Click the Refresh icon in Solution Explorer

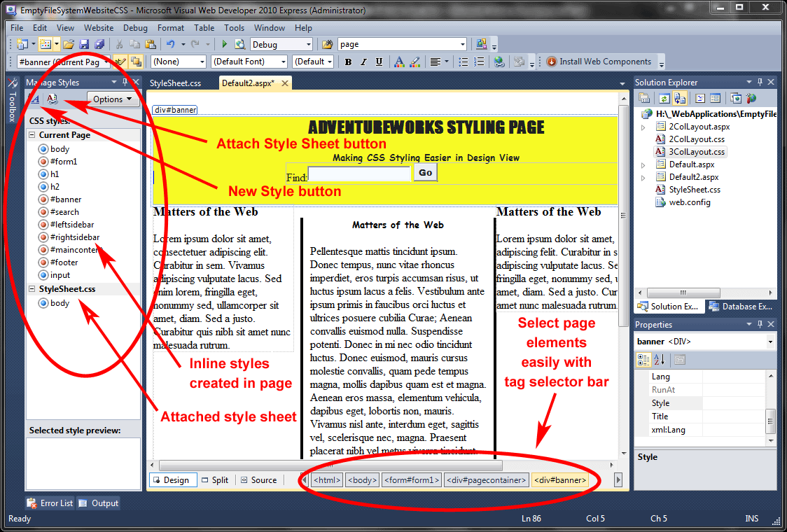[x=664, y=99]
